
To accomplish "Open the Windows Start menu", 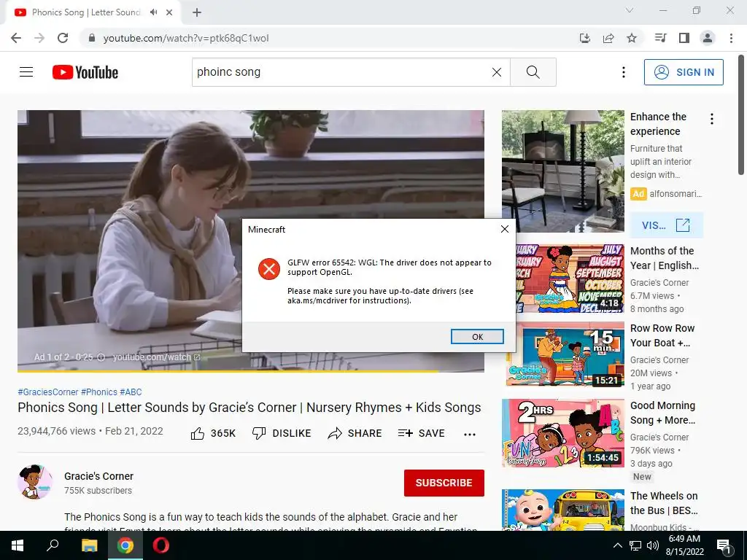I will click(18, 545).
